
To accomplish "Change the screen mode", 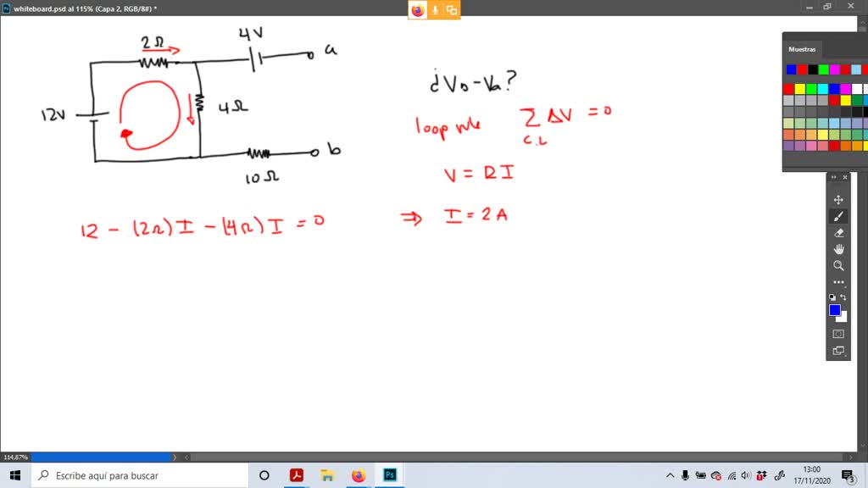I will click(838, 351).
